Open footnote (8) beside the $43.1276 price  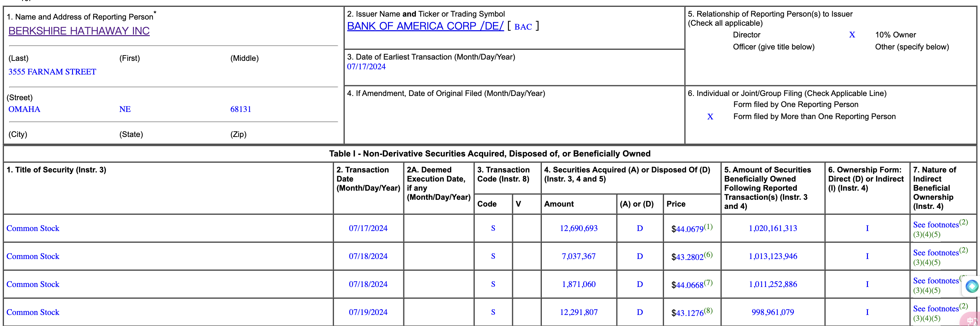tap(708, 310)
